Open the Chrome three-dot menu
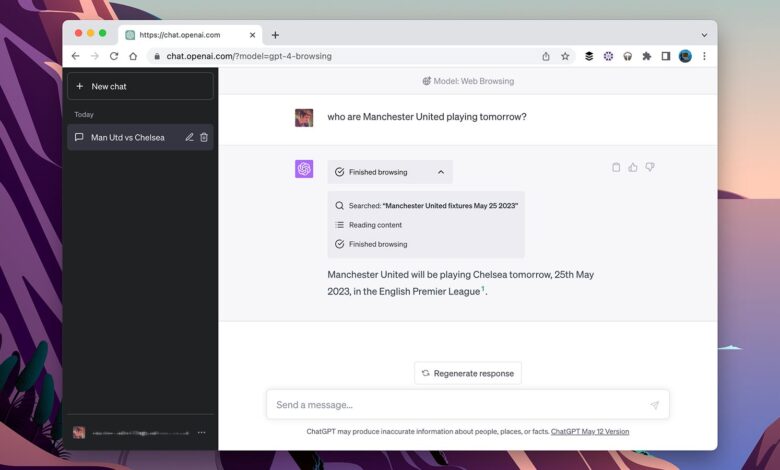 [x=704, y=56]
